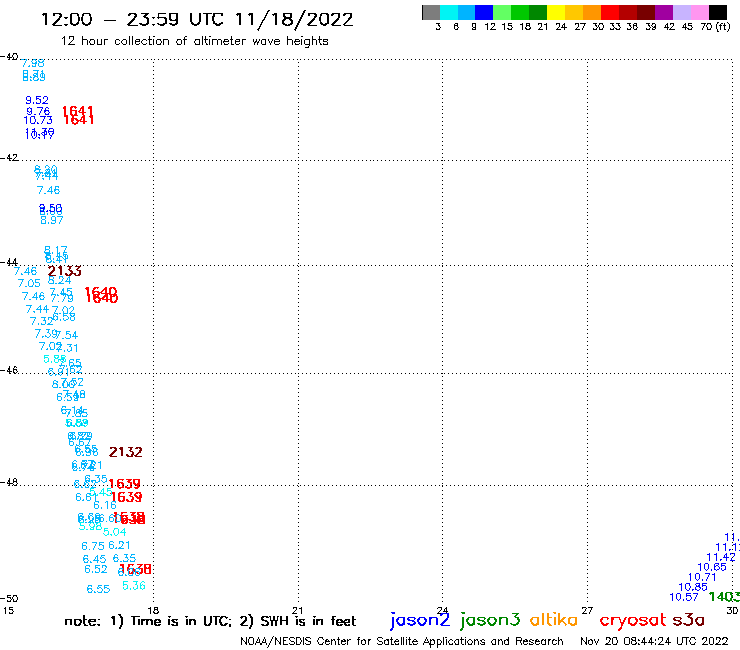Click the legend value label 24
Image resolution: width=740 pixels, height=650 pixels.
561,26
